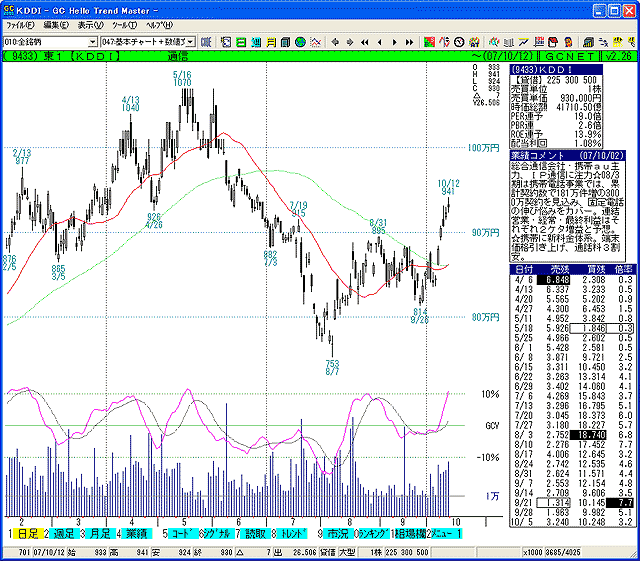
Task: Click the forward arrow toolbar icon
Action: (x=350, y=42)
